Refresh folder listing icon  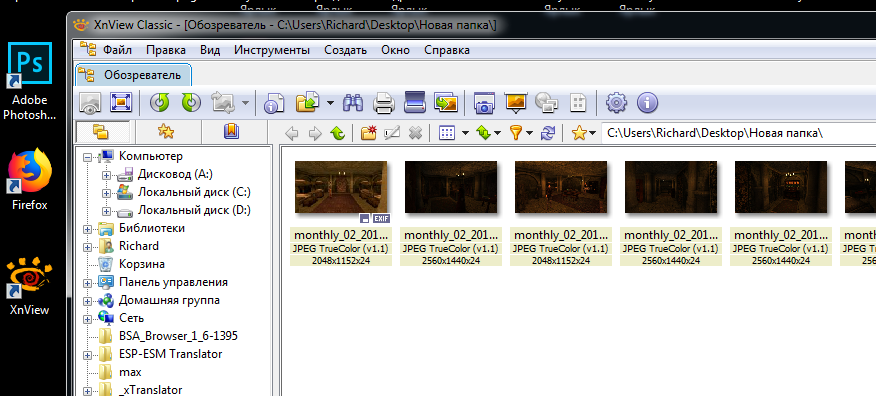(x=549, y=133)
